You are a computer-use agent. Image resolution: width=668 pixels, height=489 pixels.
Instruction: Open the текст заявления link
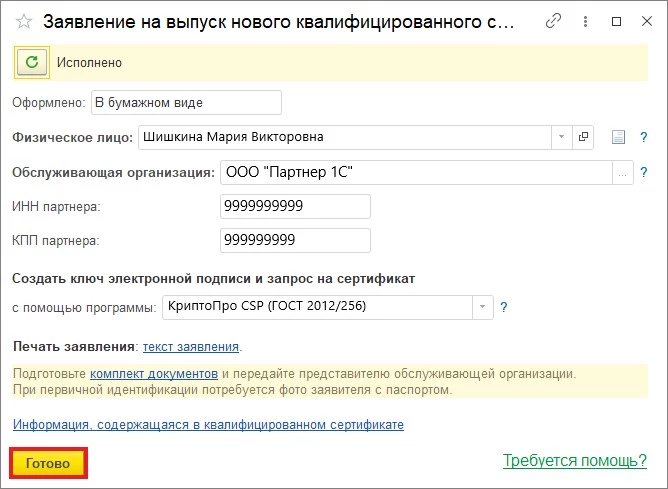coord(191,347)
